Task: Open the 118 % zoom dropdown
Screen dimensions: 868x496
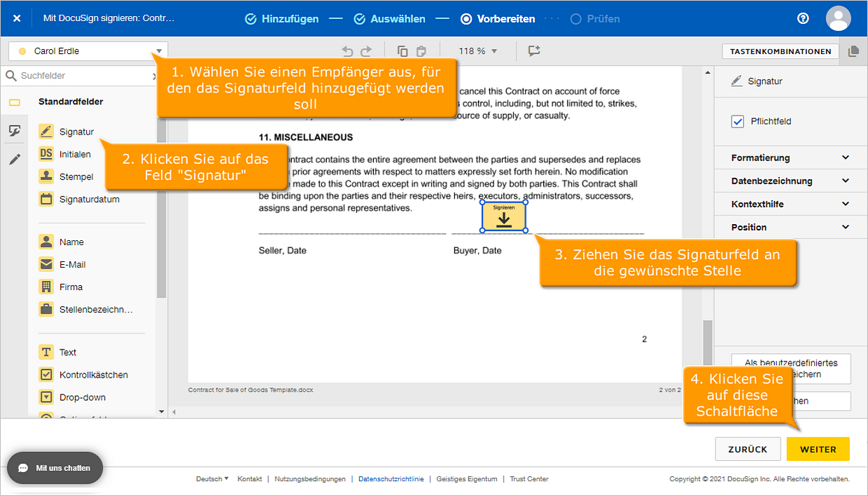Action: click(478, 51)
